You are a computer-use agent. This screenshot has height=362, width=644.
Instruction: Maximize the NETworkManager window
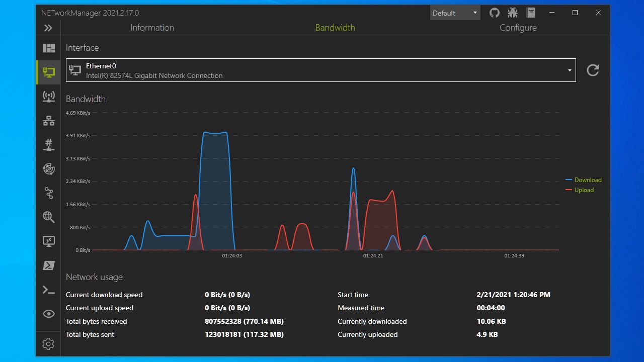[575, 13]
